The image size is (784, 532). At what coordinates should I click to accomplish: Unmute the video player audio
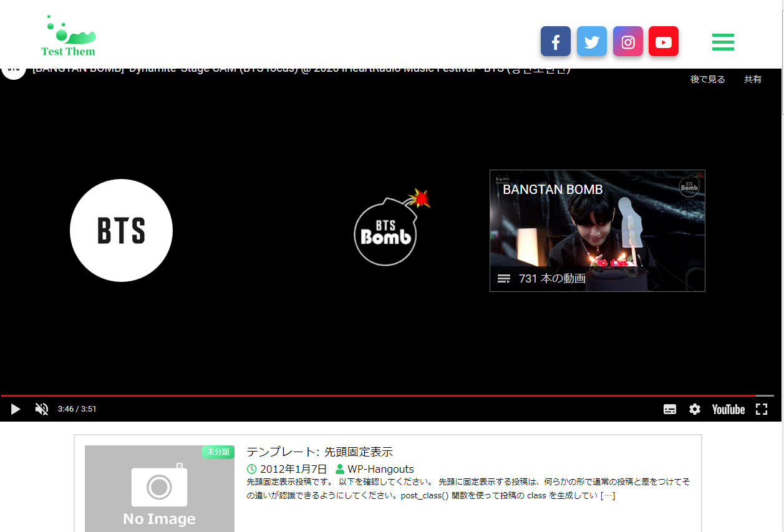coord(41,409)
